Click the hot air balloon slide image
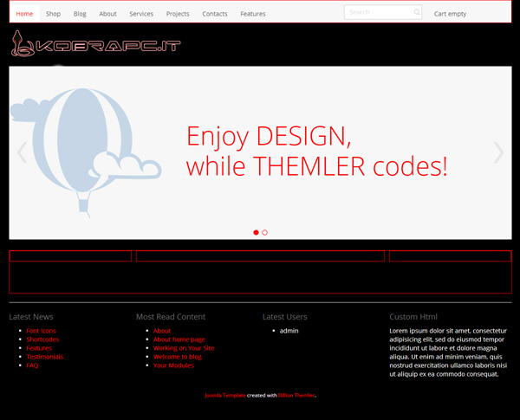 click(x=86, y=152)
